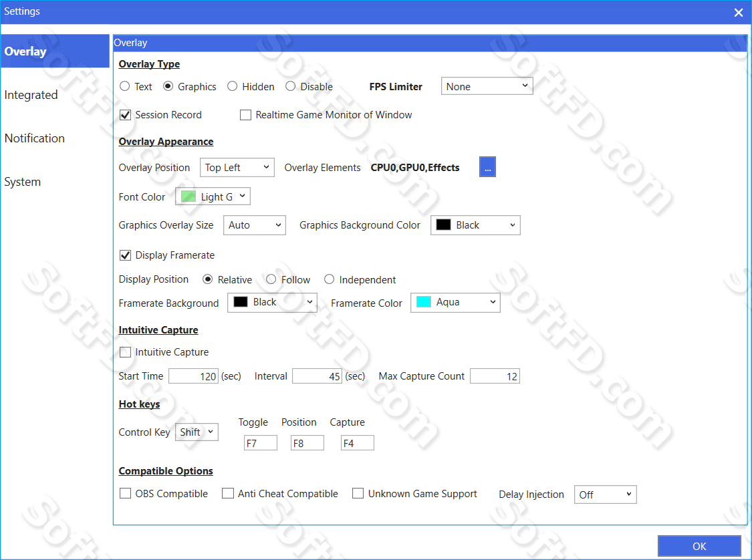752x560 pixels.
Task: Click the Compatible Options heading
Action: [166, 471]
